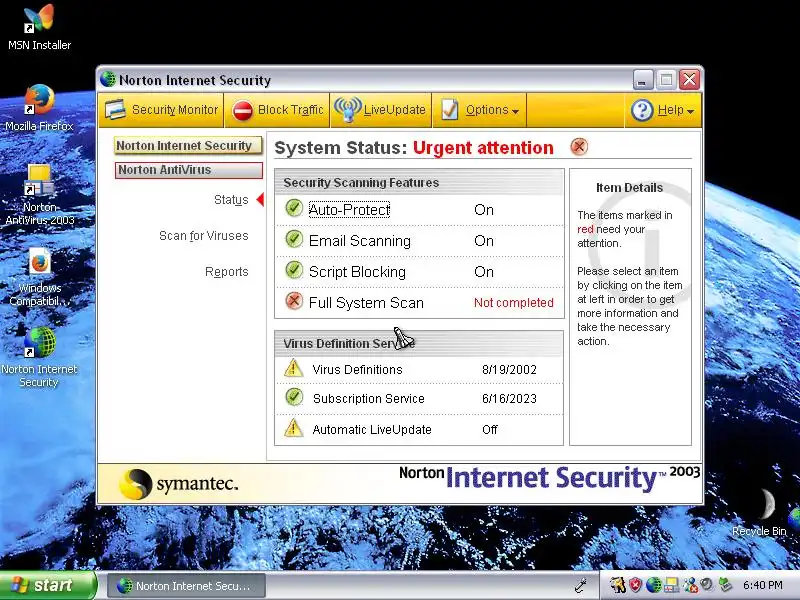Click the speaker volume tray icon
Viewport: 800px width, 600px height.
[x=706, y=584]
